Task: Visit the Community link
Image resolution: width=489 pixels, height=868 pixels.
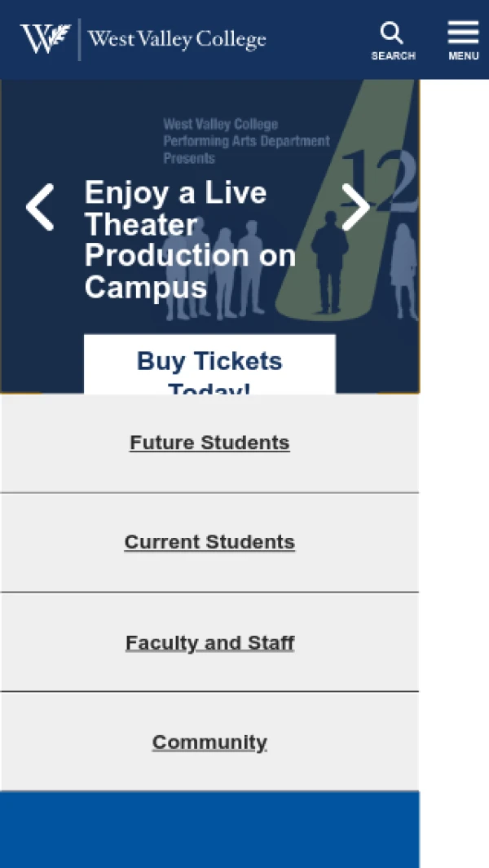Action: [209, 742]
